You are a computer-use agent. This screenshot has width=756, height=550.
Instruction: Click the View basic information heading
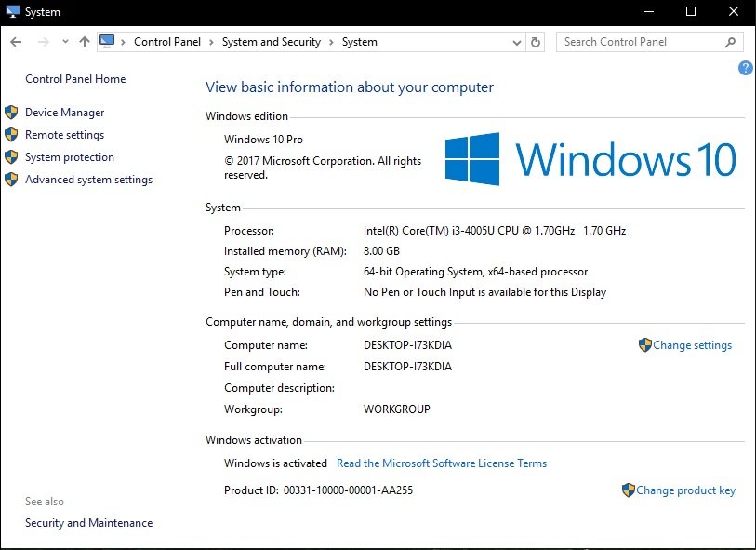coord(350,87)
